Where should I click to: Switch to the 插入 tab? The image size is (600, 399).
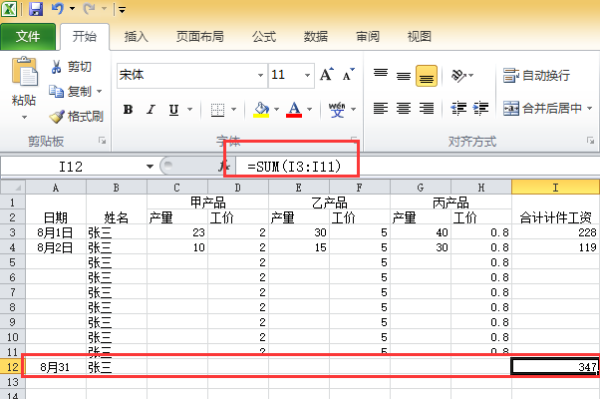tap(136, 37)
